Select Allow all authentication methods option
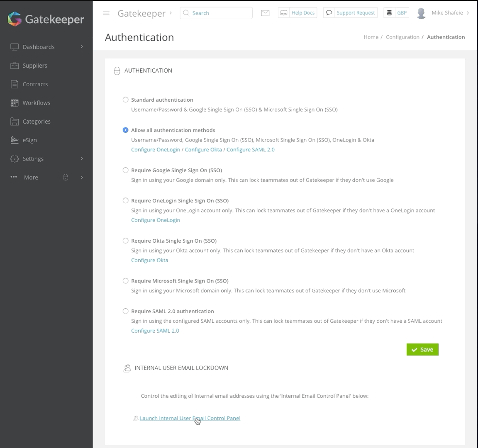The width and height of the screenshot is (478, 448). click(x=126, y=130)
